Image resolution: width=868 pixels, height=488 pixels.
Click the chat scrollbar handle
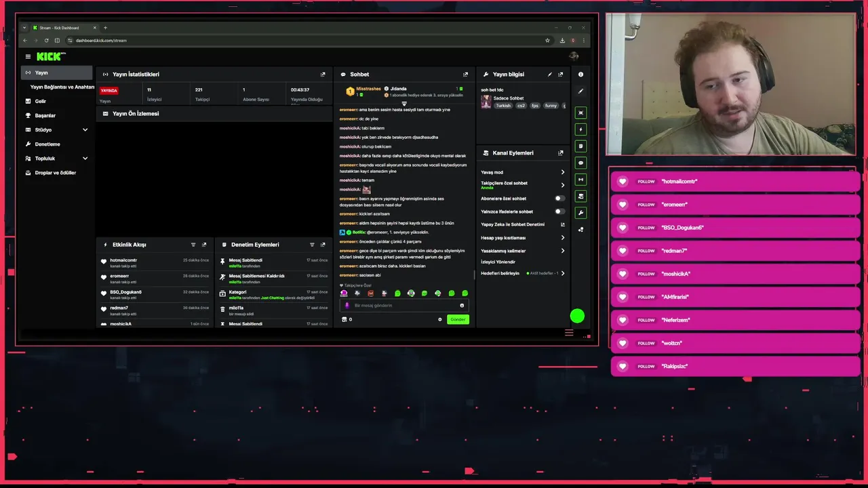473,274
